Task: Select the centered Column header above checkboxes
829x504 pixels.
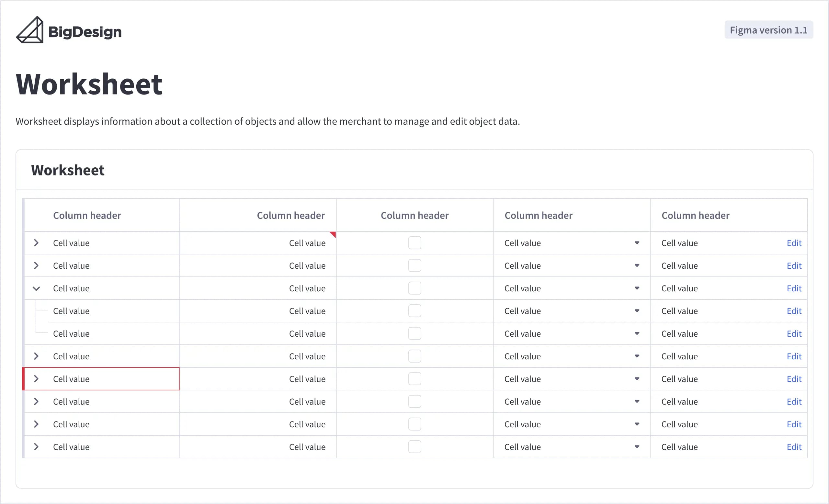Action: pyautogui.click(x=414, y=215)
